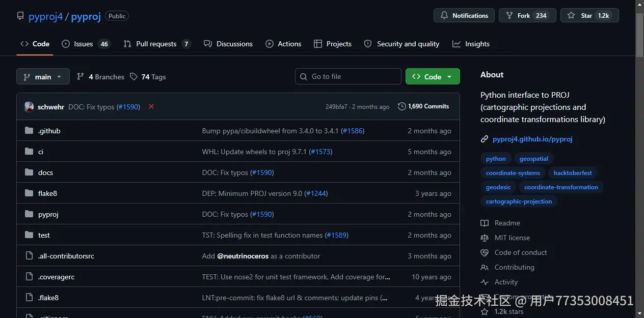Click the repository icon beside pyproj4
This screenshot has height=318, width=644.
coord(20,16)
